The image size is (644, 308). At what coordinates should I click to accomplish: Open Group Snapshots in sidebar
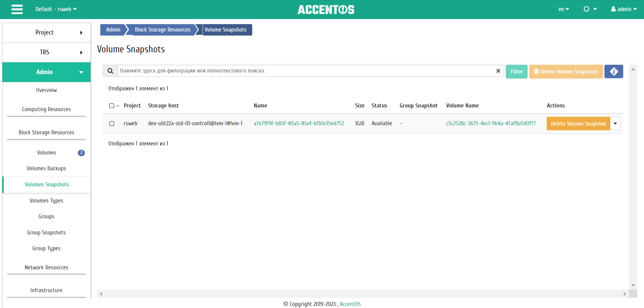point(46,232)
